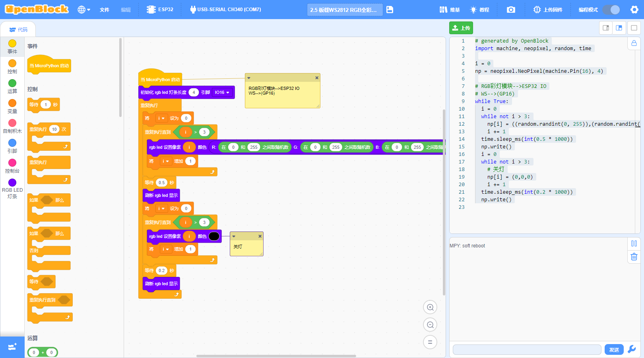Click the 发送 send button

pyautogui.click(x=614, y=350)
